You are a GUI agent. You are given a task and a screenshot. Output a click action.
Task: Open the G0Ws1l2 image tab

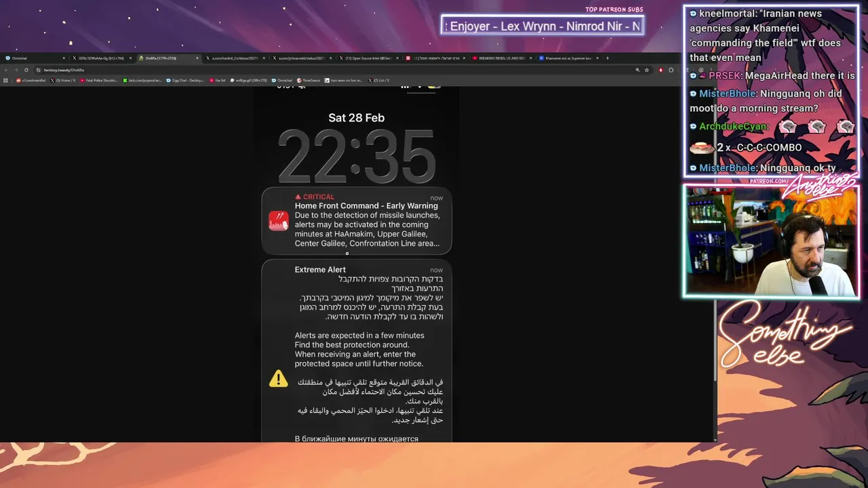[102, 58]
